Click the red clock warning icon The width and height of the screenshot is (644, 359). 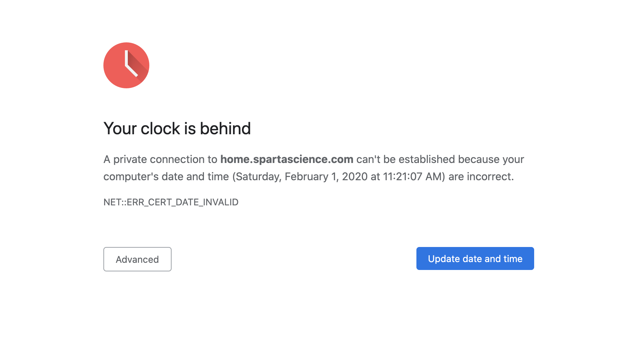click(126, 65)
